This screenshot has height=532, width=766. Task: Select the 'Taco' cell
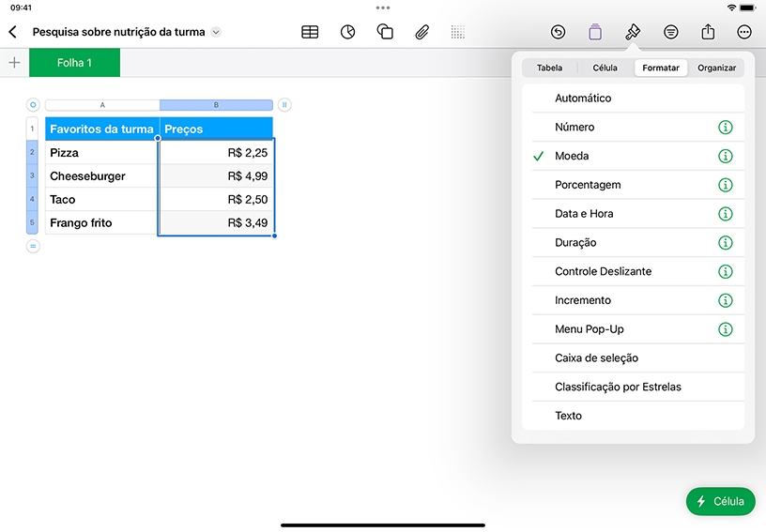[x=101, y=199]
